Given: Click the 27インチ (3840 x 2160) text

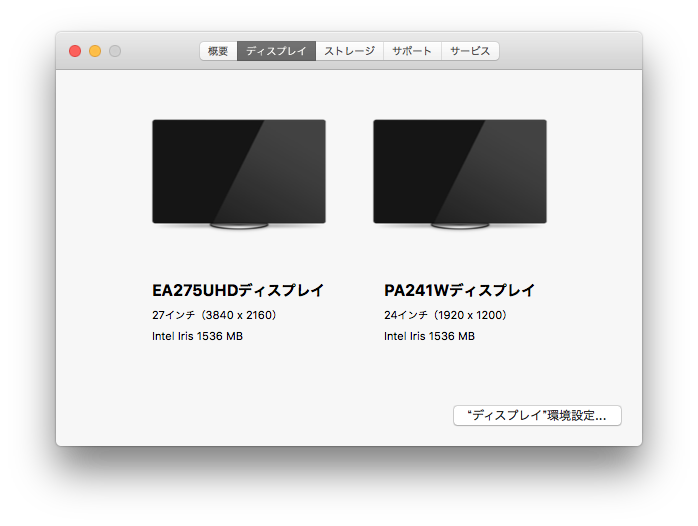Looking at the screenshot, I should click(215, 315).
